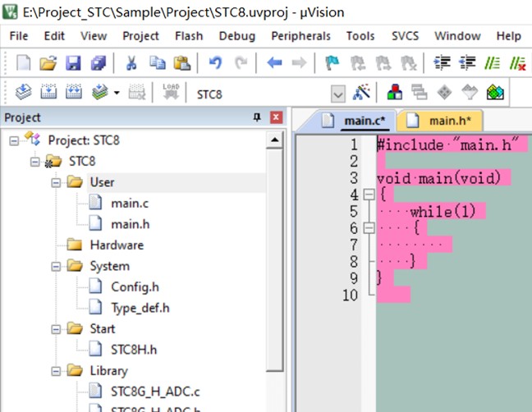This screenshot has width=532, height=412.
Task: Go to the next bookmark
Action: [x=383, y=62]
